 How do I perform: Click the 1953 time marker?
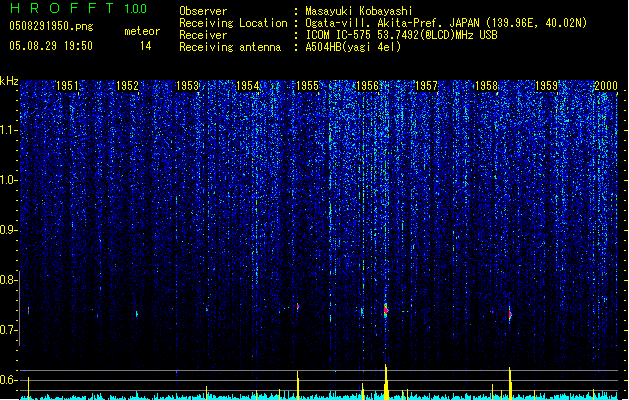(187, 85)
